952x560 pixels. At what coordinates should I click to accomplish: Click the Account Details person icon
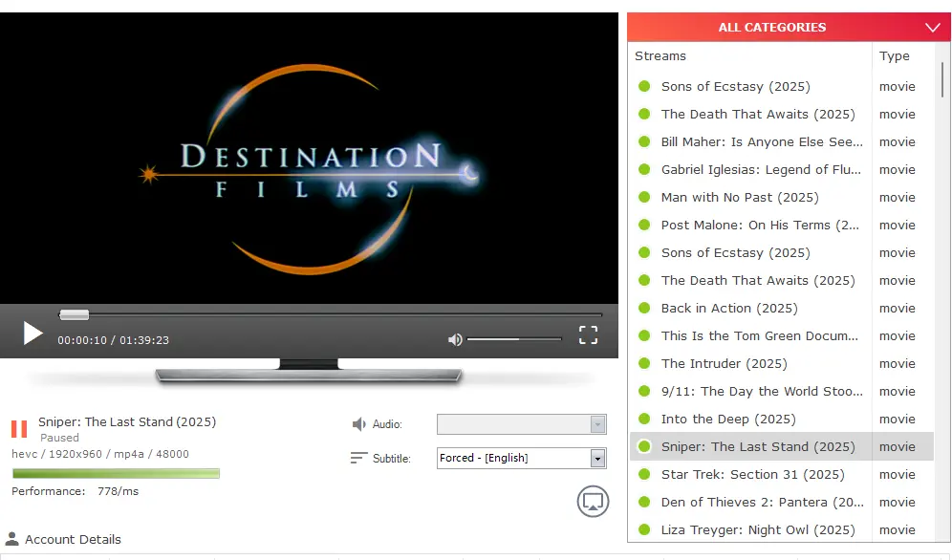point(11,538)
